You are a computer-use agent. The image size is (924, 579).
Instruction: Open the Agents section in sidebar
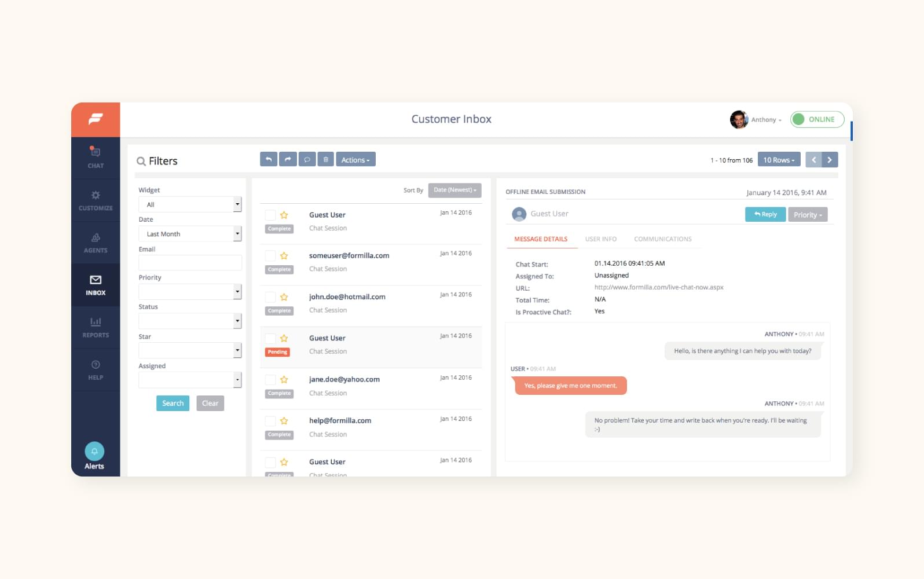(96, 243)
